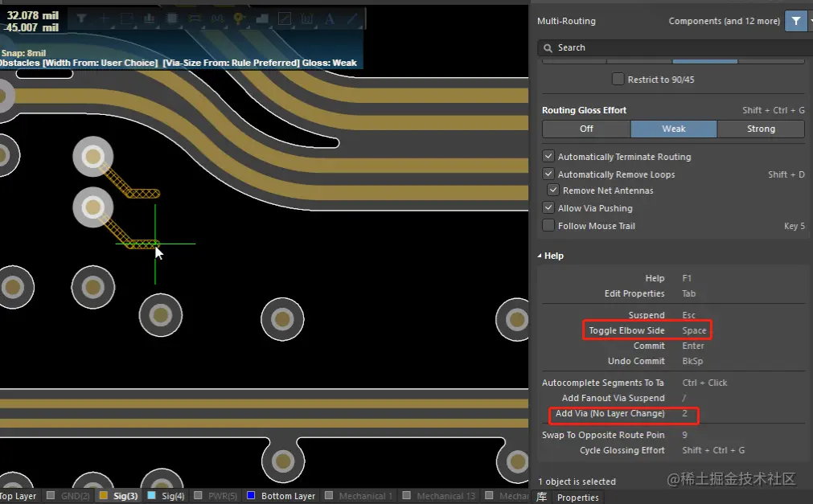Click the Commit help entry
This screenshot has height=504, width=813.
(668, 346)
